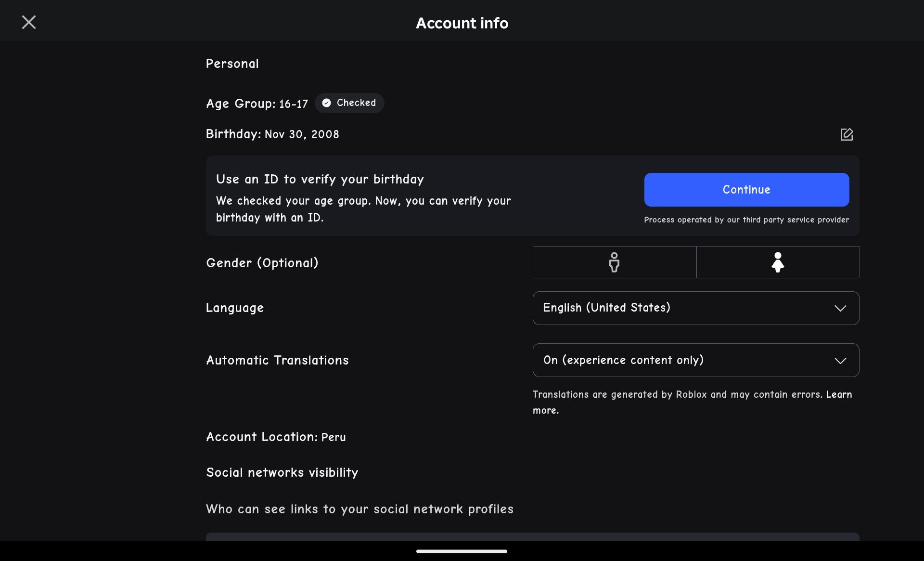Close the Account info screen
This screenshot has height=561, width=924.
[x=29, y=22]
